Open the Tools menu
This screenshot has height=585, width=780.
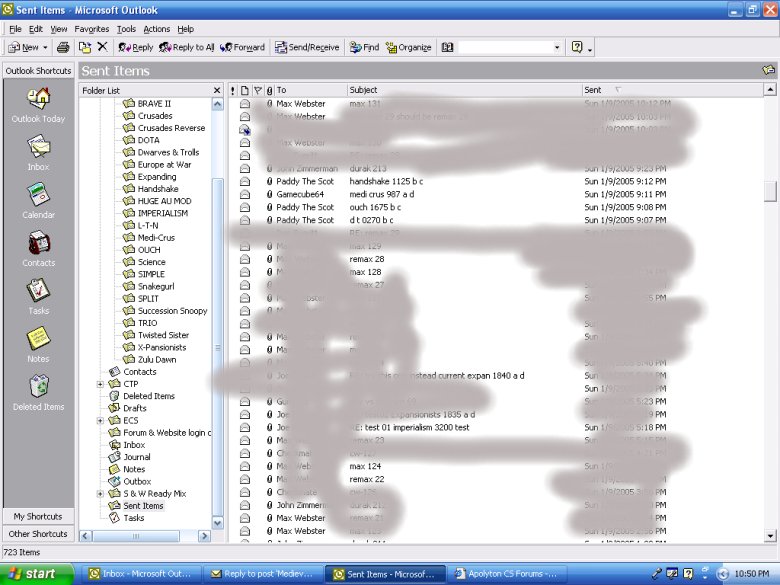(x=125, y=29)
